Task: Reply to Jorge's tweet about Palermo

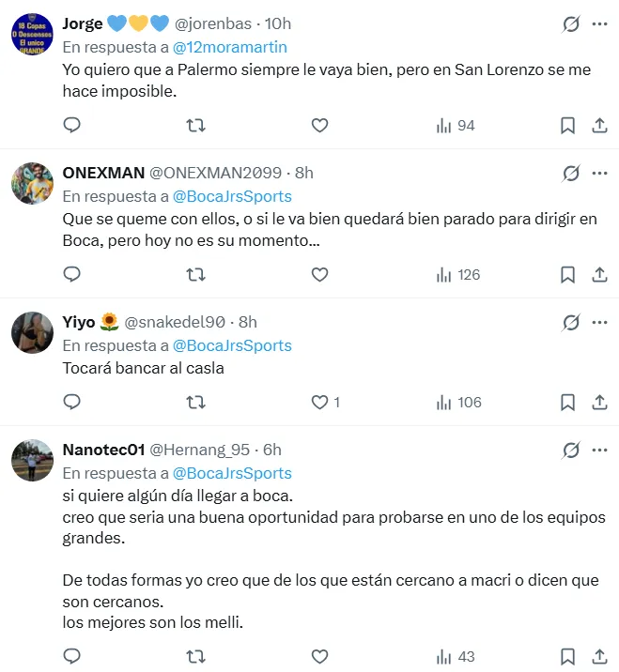Action: click(72, 125)
